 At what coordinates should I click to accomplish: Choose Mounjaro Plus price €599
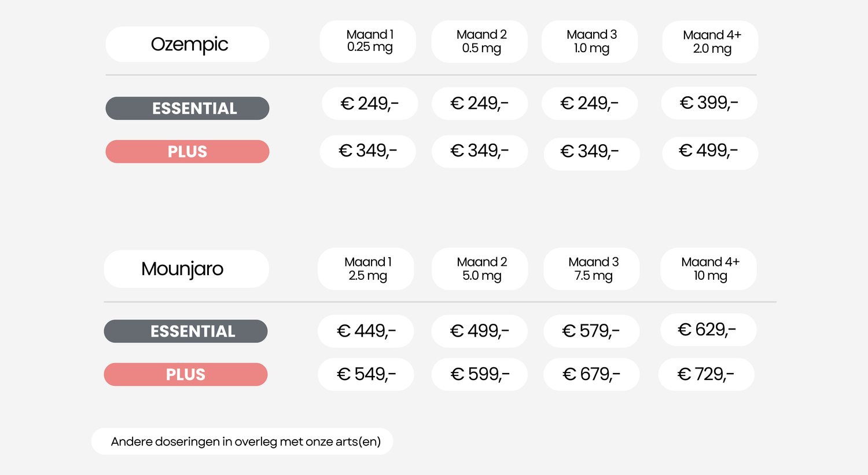point(480,374)
